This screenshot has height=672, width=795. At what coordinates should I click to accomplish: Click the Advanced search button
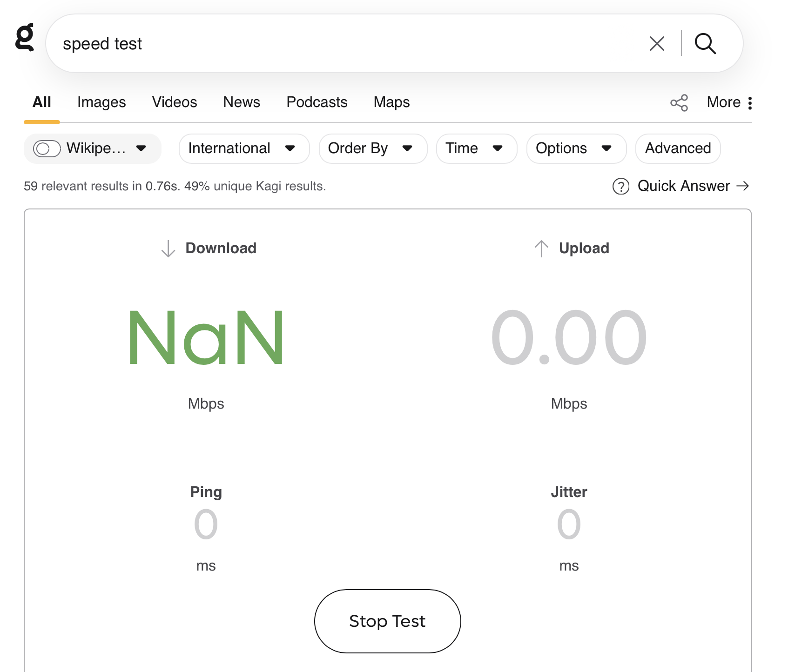tap(678, 148)
